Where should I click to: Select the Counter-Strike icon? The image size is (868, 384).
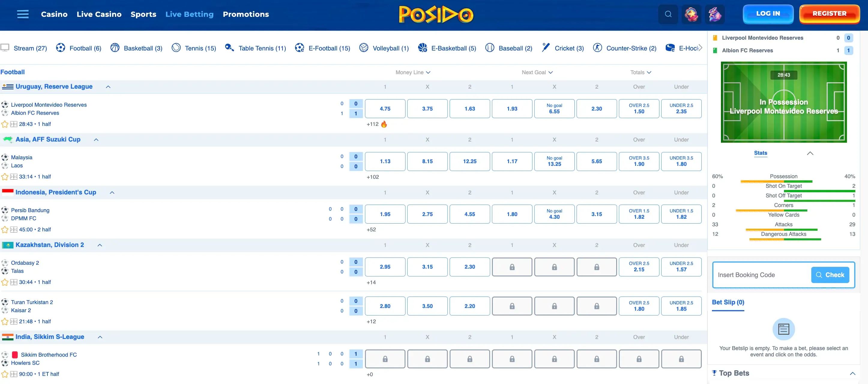[597, 48]
